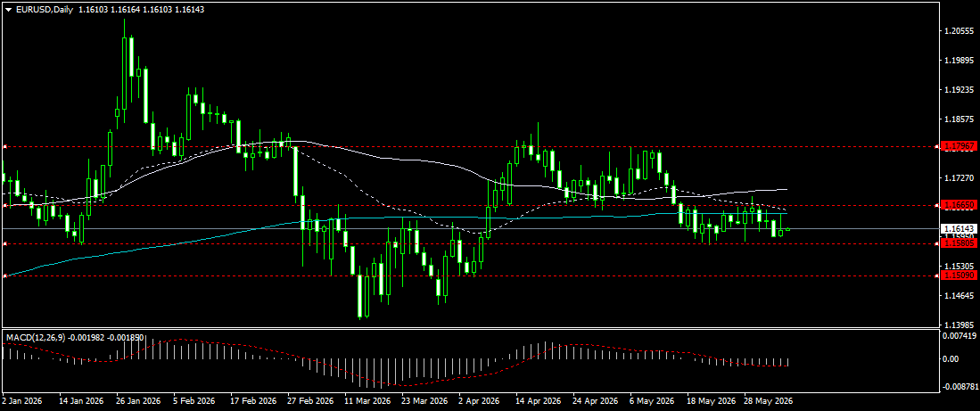980x411 pixels.
Task: Click the 2 Jan 2026 date label
Action: click(22, 401)
